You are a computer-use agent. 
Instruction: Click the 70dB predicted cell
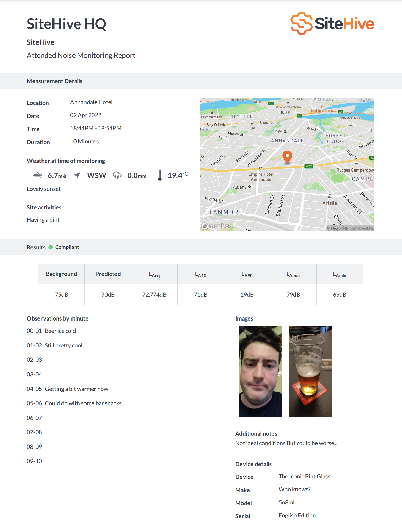click(x=108, y=295)
